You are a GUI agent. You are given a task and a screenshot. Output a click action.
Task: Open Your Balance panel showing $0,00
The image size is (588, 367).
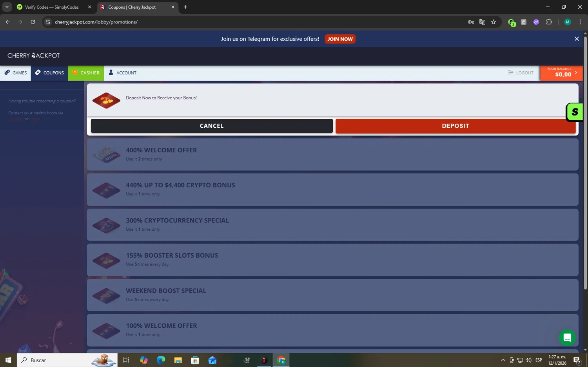pos(561,73)
